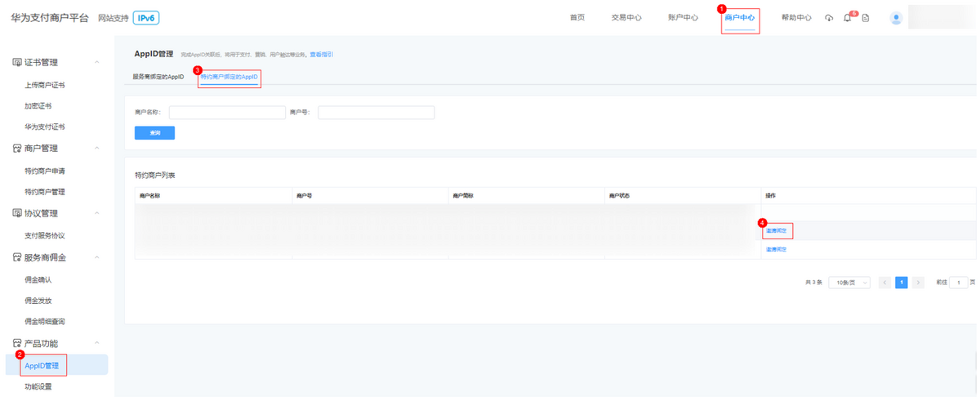Collapse the 协议管理 section chevron

[x=97, y=213]
